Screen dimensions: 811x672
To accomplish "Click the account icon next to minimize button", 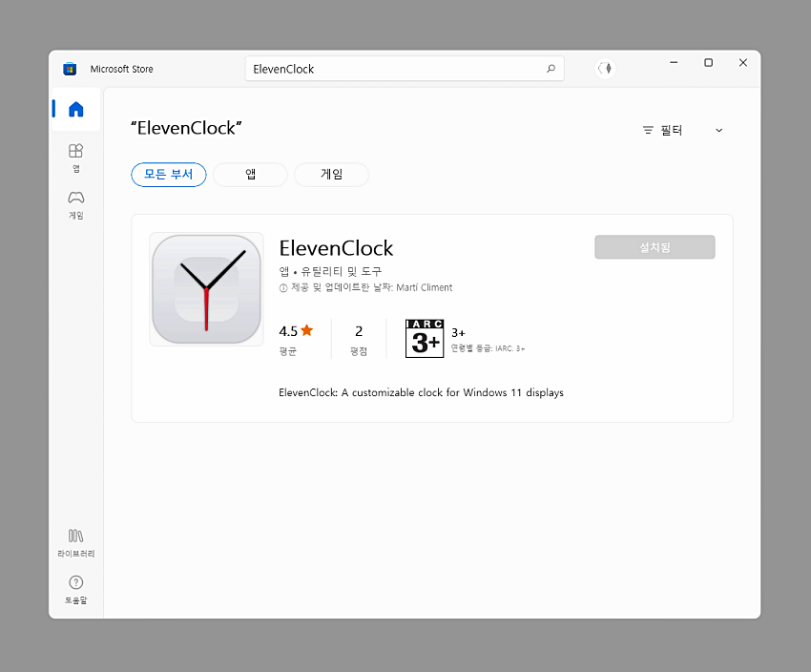I will click(x=605, y=69).
